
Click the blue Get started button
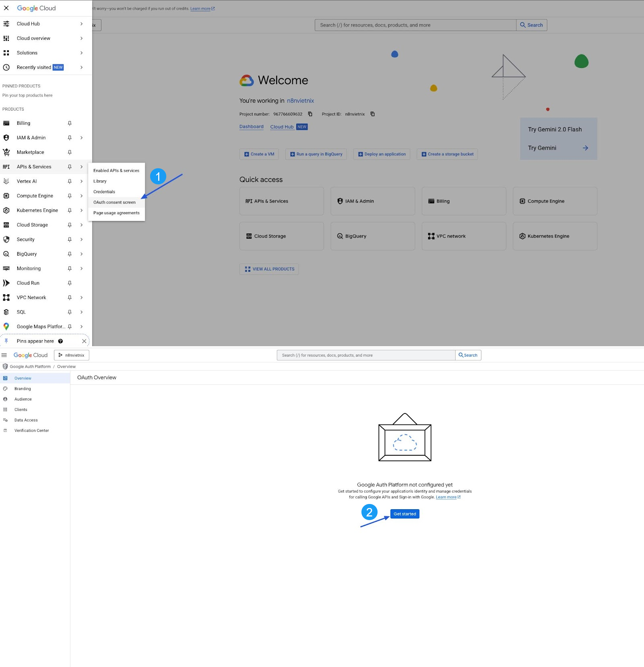405,514
